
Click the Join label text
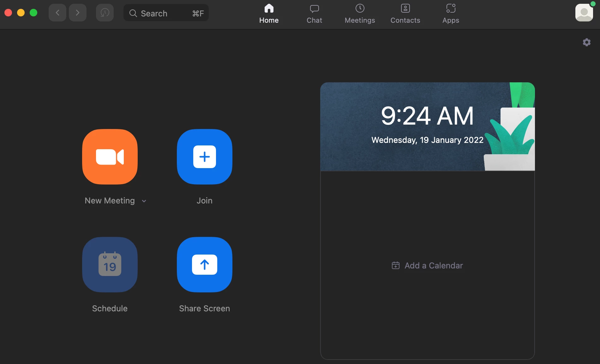tap(205, 201)
